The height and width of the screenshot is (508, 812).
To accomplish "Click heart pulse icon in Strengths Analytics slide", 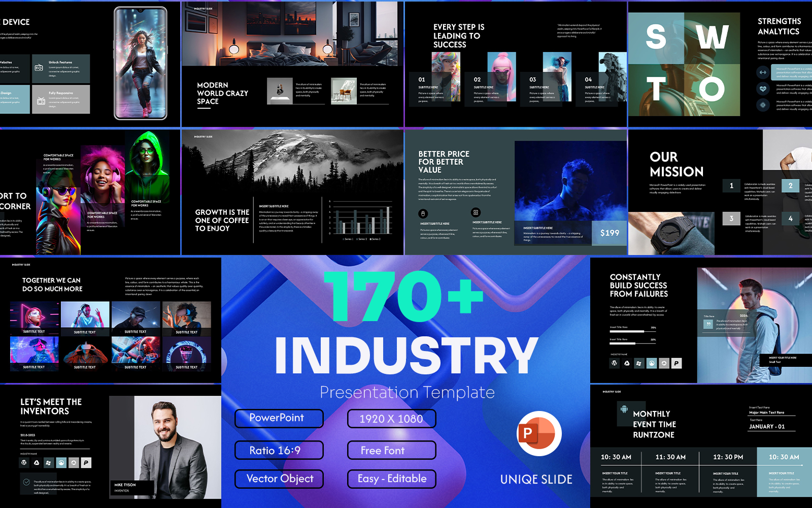I will pos(763,89).
